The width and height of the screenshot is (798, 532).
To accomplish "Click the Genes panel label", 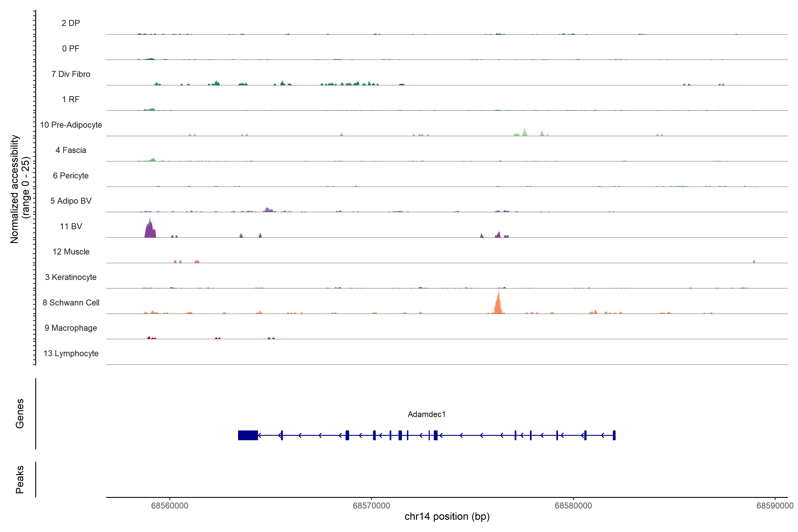I will pos(20,414).
